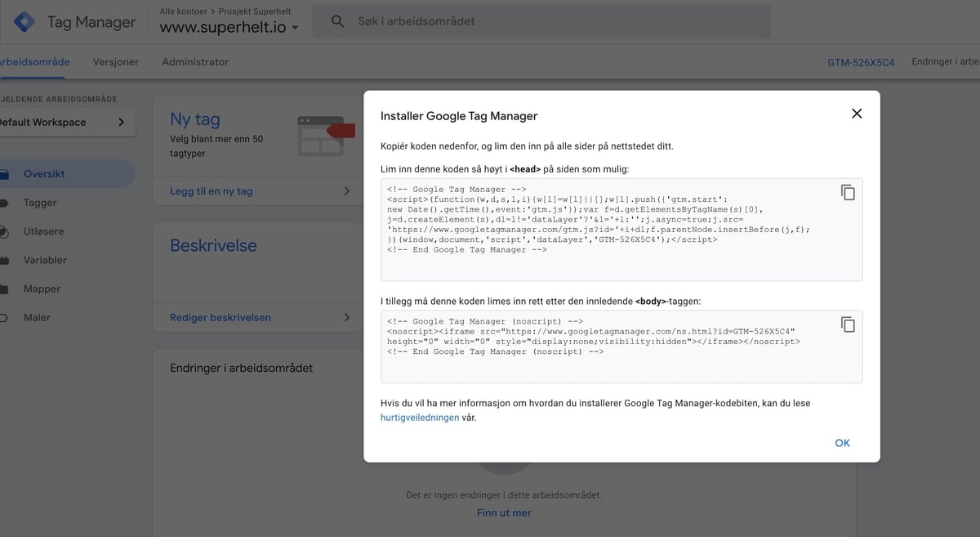The width and height of the screenshot is (980, 537).
Task: Click Det er ingen endringer i dette arbeidsområdet text
Action: pos(504,495)
